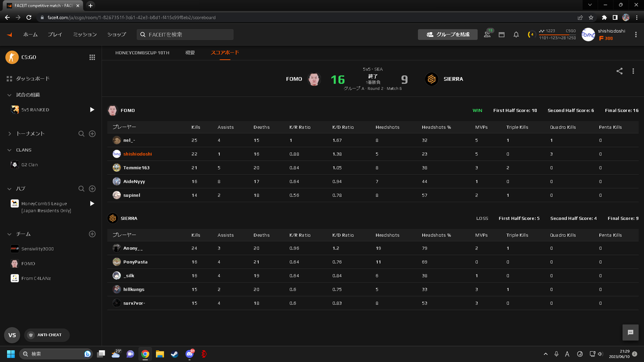Click the CS:GO game icon in the sidebar
Image resolution: width=644 pixels, height=362 pixels.
coord(12,57)
